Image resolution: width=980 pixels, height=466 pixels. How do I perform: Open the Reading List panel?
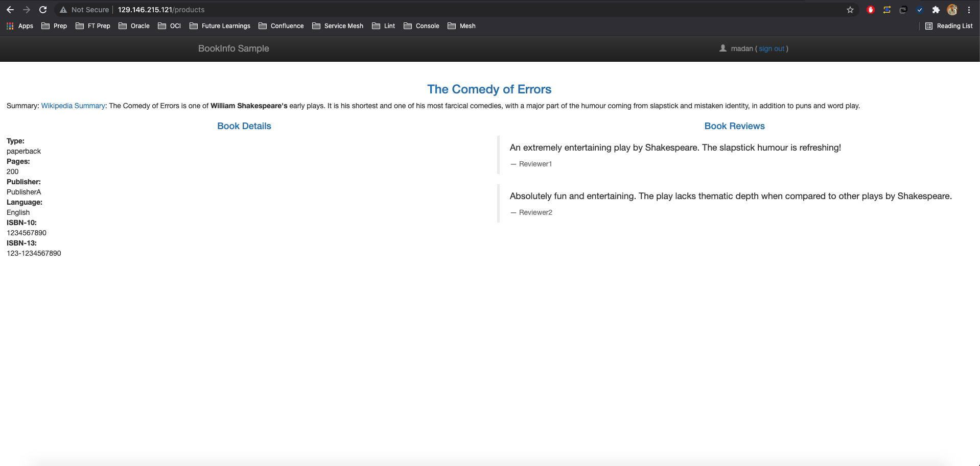[x=949, y=26]
